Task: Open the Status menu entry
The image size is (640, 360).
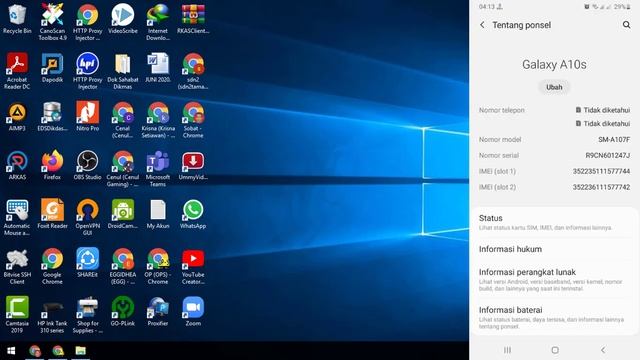Action: [x=554, y=222]
